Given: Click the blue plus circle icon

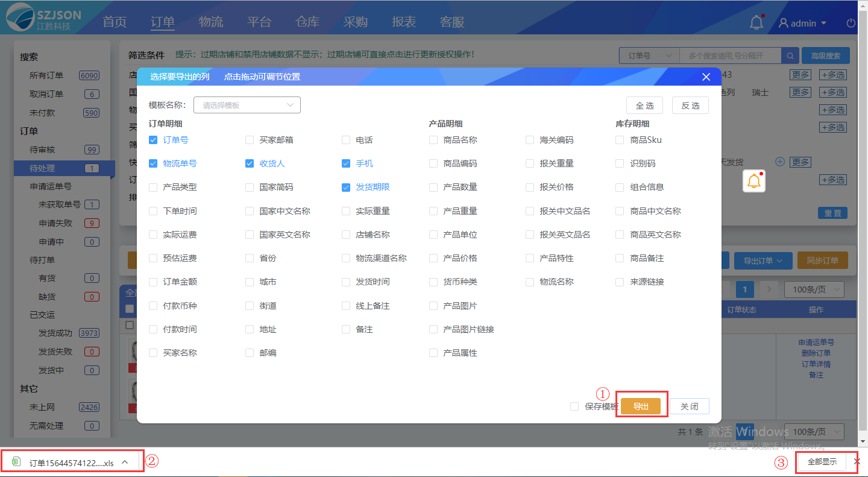Looking at the screenshot, I should [x=779, y=162].
